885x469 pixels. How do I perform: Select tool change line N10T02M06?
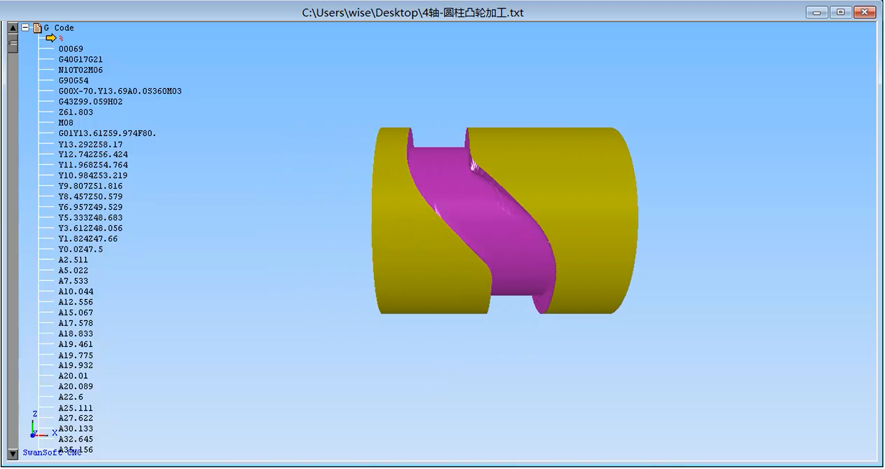point(80,70)
